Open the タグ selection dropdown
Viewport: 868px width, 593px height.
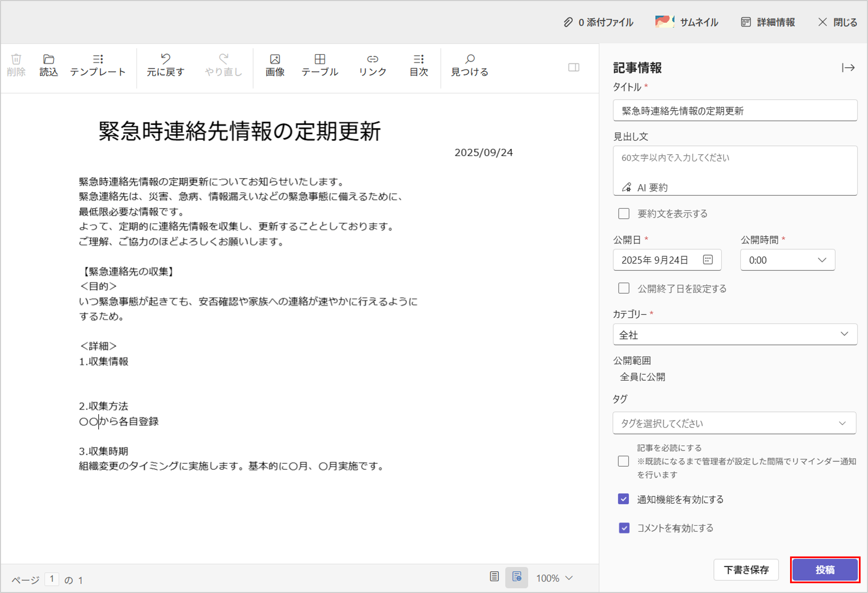tap(734, 423)
